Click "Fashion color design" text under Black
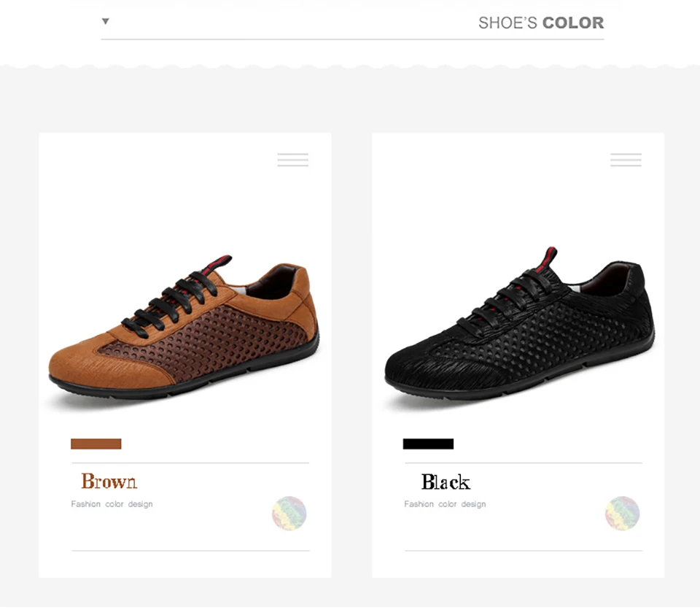Screen dimensions: 700x615 (445, 504)
